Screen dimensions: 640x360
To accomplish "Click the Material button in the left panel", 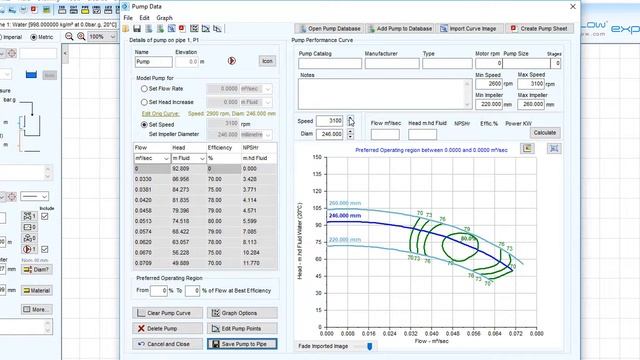I will coord(37,291).
